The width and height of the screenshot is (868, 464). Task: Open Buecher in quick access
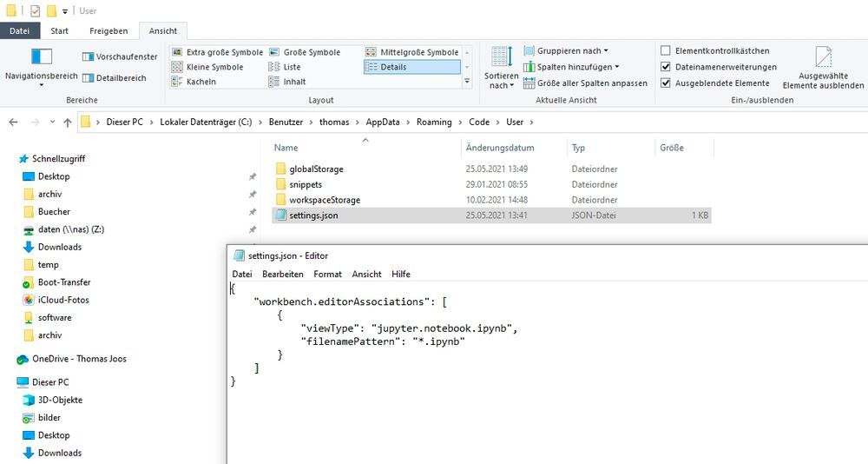(x=54, y=212)
